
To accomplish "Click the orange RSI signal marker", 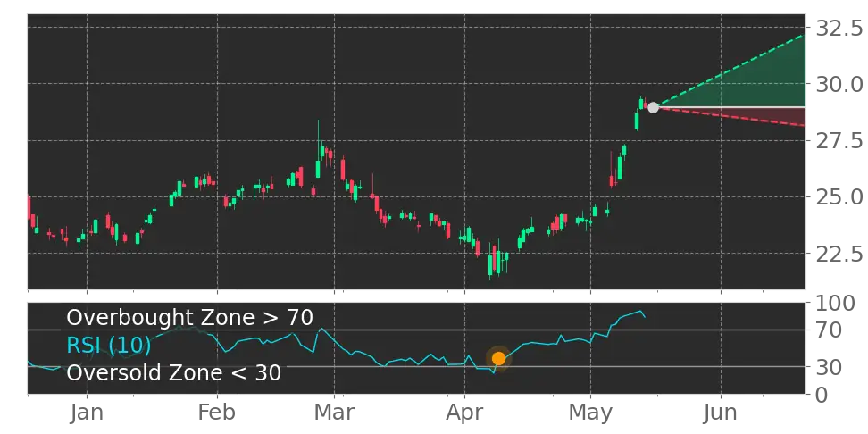I will point(499,359).
